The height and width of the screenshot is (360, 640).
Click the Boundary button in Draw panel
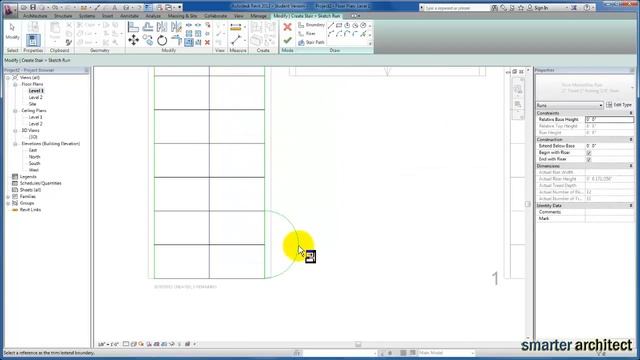point(311,25)
